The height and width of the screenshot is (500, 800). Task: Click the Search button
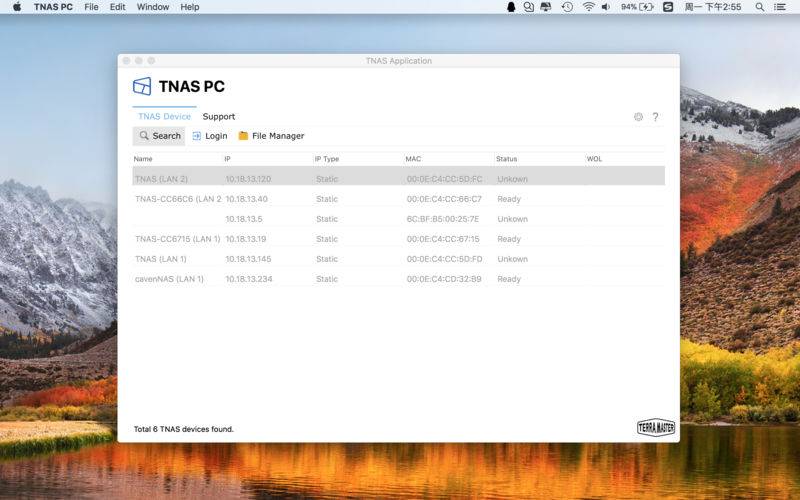pos(159,136)
